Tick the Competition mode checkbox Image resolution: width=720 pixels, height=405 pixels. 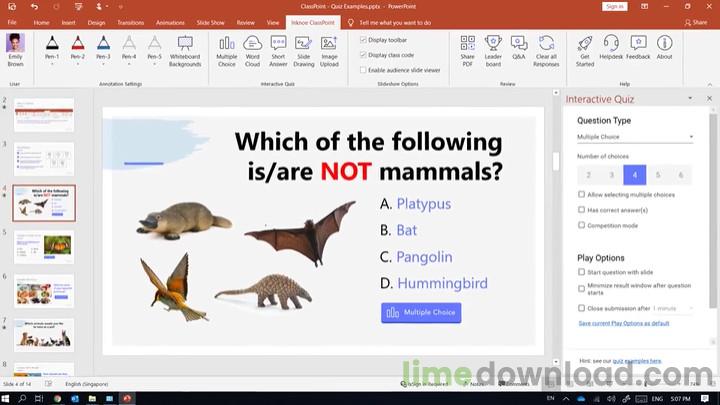(x=581, y=225)
